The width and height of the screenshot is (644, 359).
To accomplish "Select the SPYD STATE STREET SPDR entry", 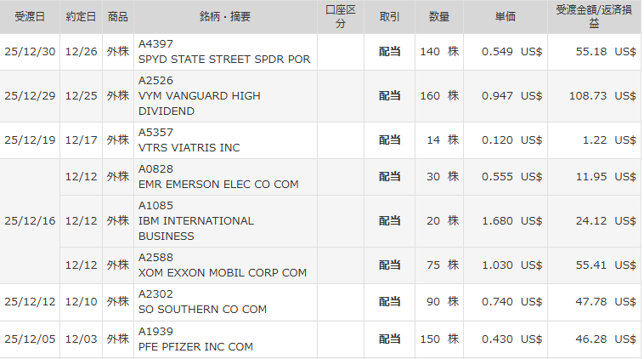I will click(224, 60).
